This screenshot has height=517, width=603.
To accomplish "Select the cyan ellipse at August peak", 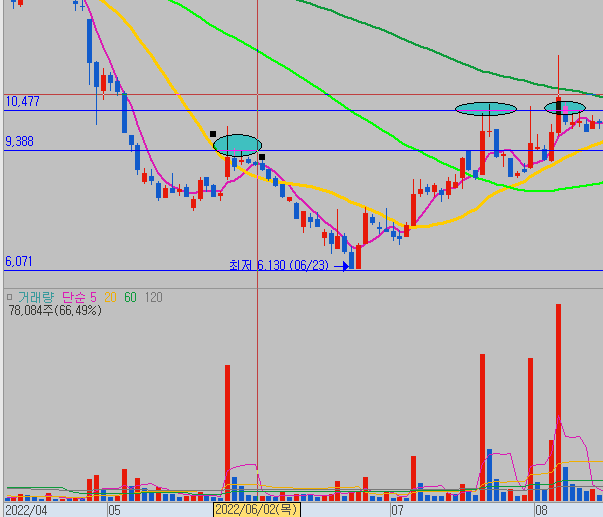I will [565, 108].
